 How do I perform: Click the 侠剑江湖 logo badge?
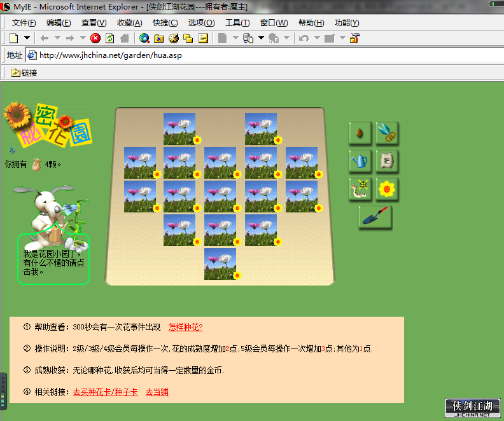tap(472, 408)
